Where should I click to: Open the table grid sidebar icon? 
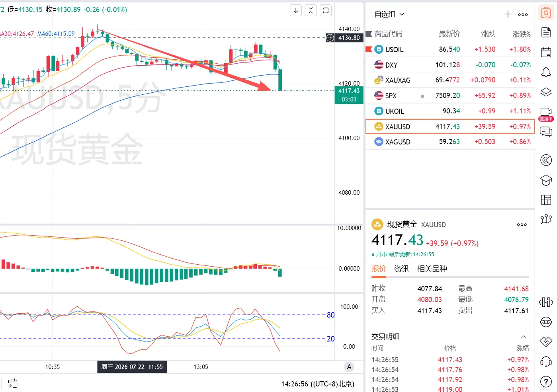click(546, 200)
